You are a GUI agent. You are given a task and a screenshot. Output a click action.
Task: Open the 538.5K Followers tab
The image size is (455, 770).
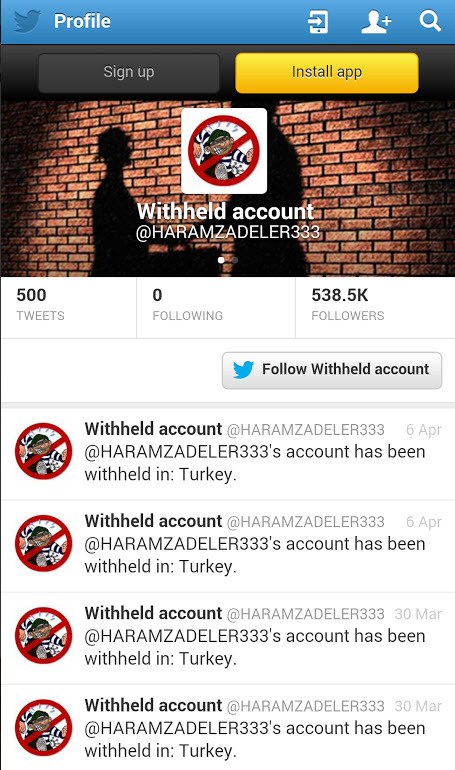coord(375,307)
